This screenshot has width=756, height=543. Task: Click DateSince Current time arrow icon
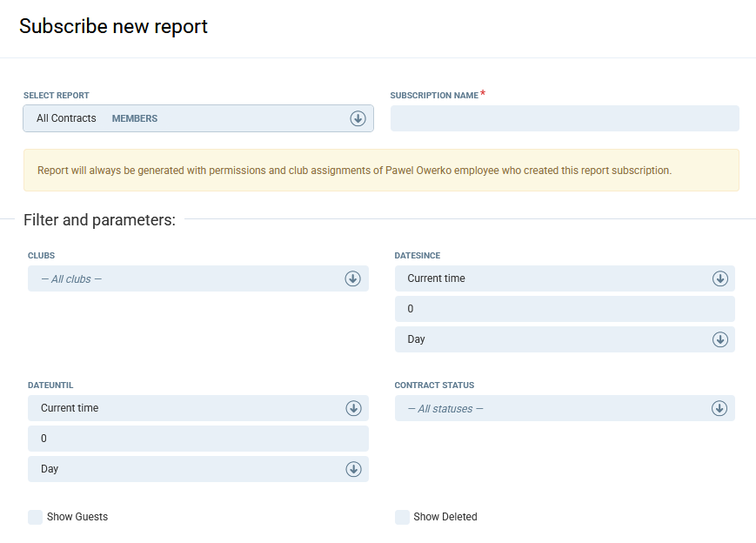pos(719,278)
